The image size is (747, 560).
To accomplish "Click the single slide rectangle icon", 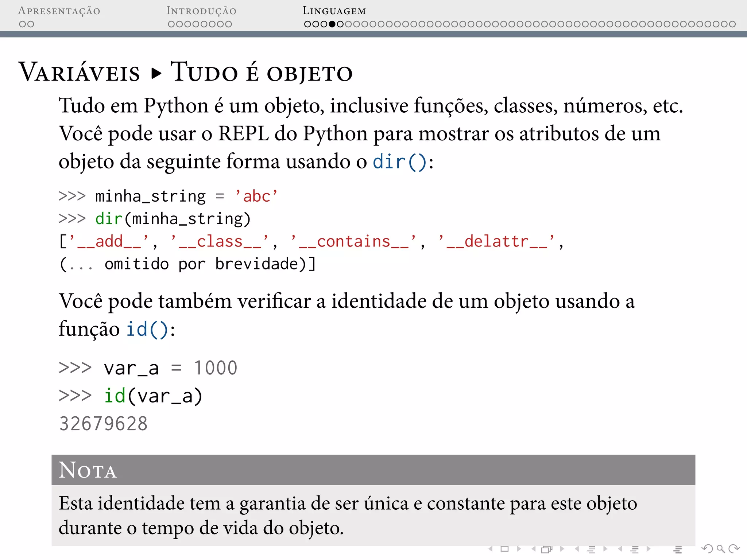I will [505, 549].
